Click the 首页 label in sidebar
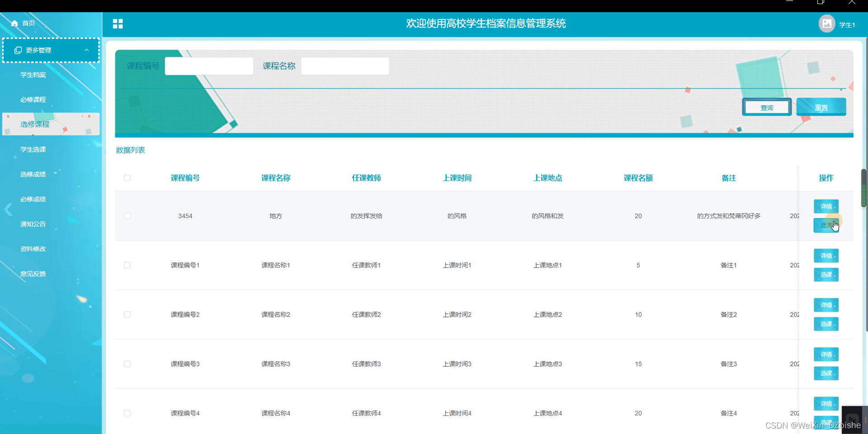 (28, 23)
